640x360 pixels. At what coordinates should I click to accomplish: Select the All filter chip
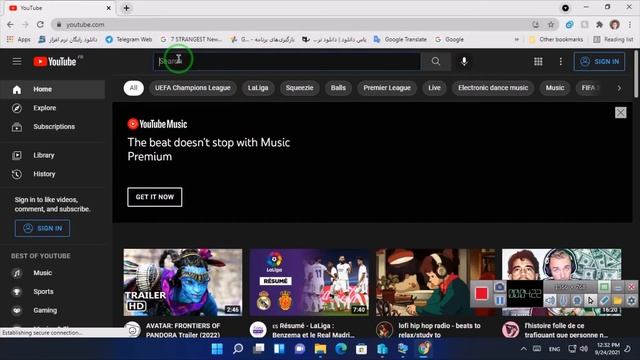pyautogui.click(x=133, y=88)
